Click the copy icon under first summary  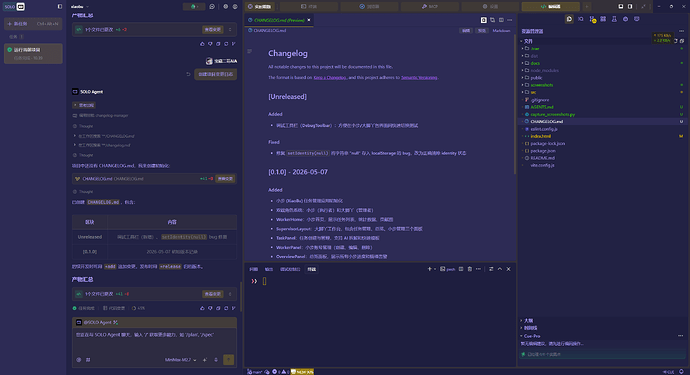pos(218,44)
